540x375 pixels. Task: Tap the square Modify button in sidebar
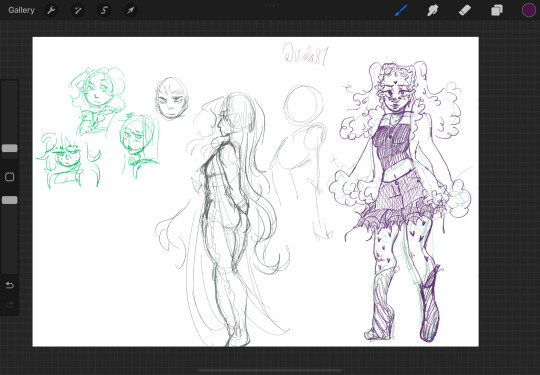(x=10, y=177)
